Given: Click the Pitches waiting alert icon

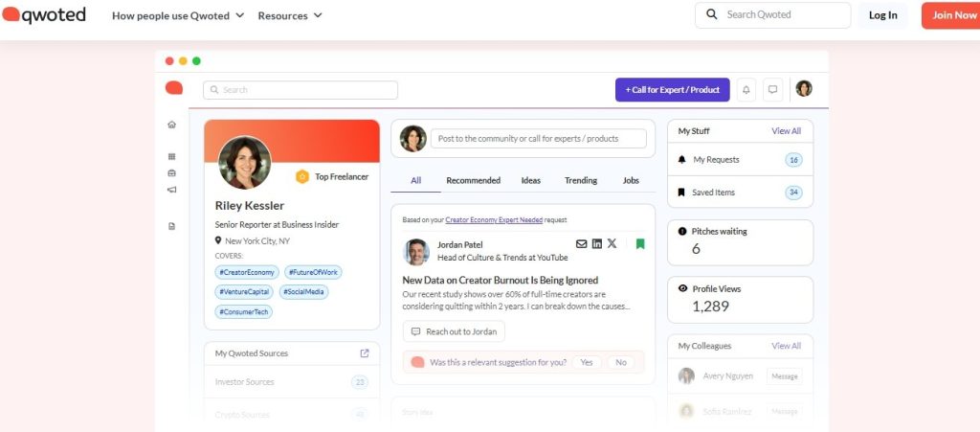Looking at the screenshot, I should [x=682, y=231].
